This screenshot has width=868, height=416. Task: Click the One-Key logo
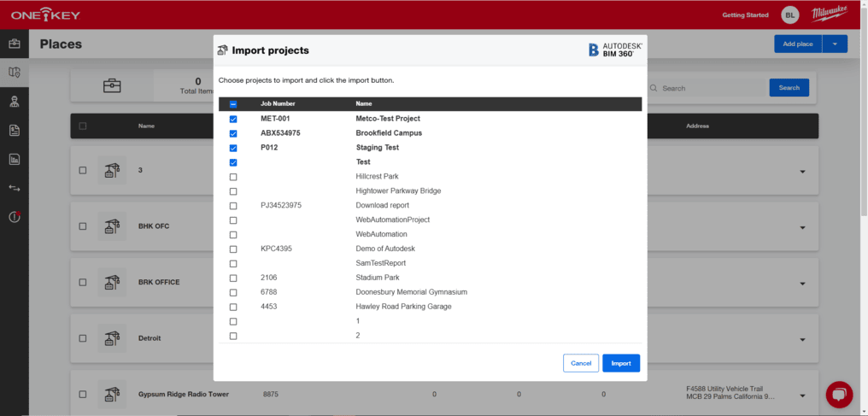pyautogui.click(x=45, y=15)
